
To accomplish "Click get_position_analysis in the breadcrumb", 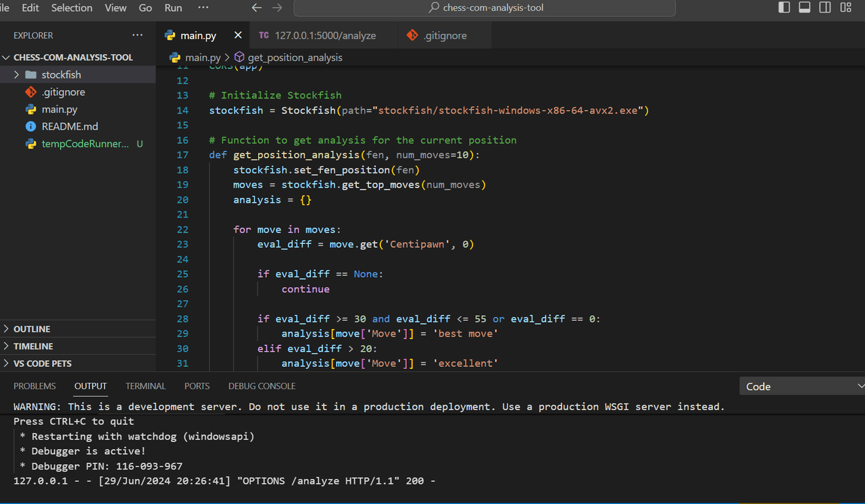I will (295, 57).
